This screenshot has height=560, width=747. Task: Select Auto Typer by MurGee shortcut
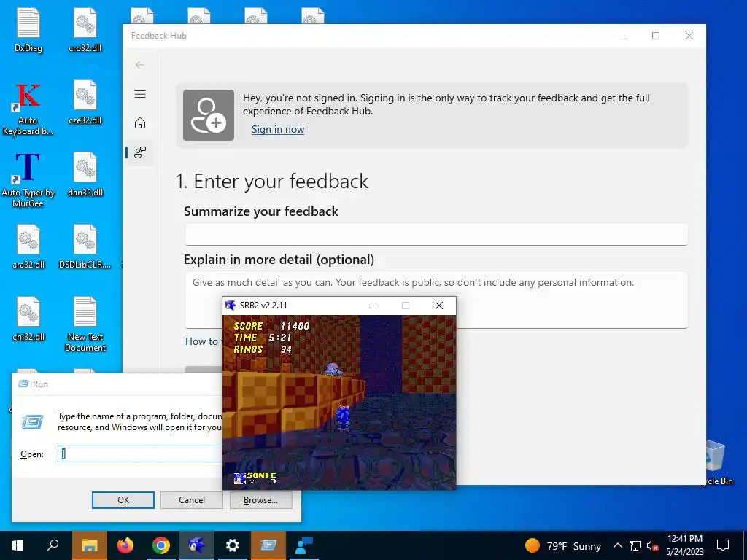tap(28, 180)
